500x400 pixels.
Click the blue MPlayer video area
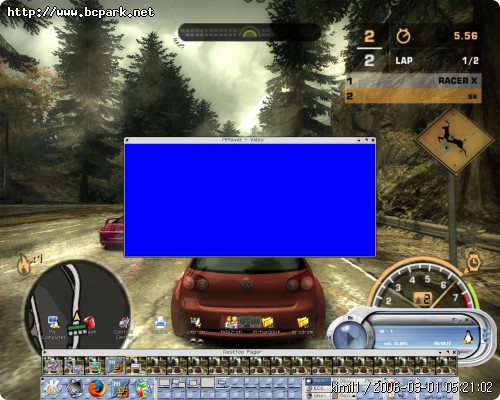click(250, 200)
